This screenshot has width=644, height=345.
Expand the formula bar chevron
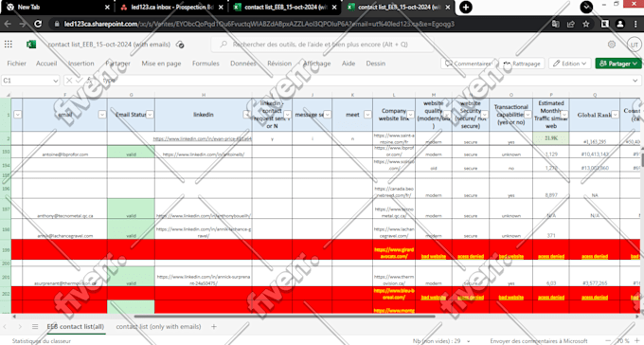[635, 81]
